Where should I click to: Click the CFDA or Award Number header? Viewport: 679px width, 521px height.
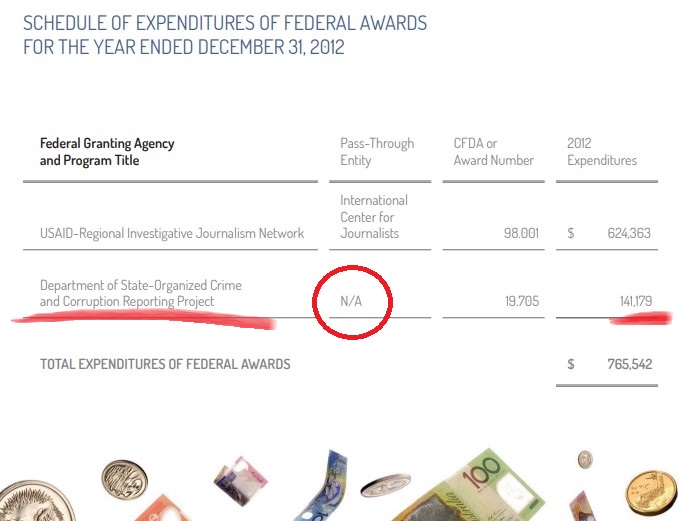(x=493, y=152)
